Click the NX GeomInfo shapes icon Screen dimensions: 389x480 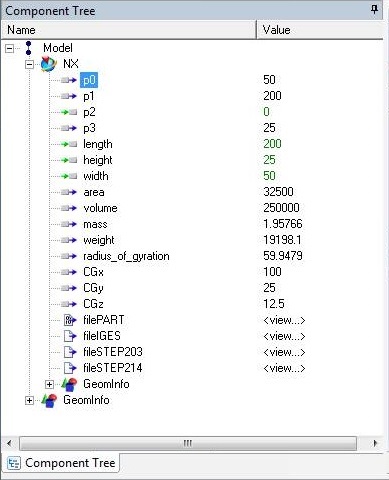click(69, 384)
